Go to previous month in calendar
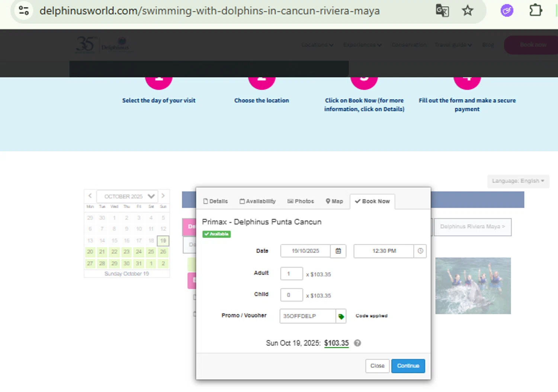558x392 pixels. (90, 196)
